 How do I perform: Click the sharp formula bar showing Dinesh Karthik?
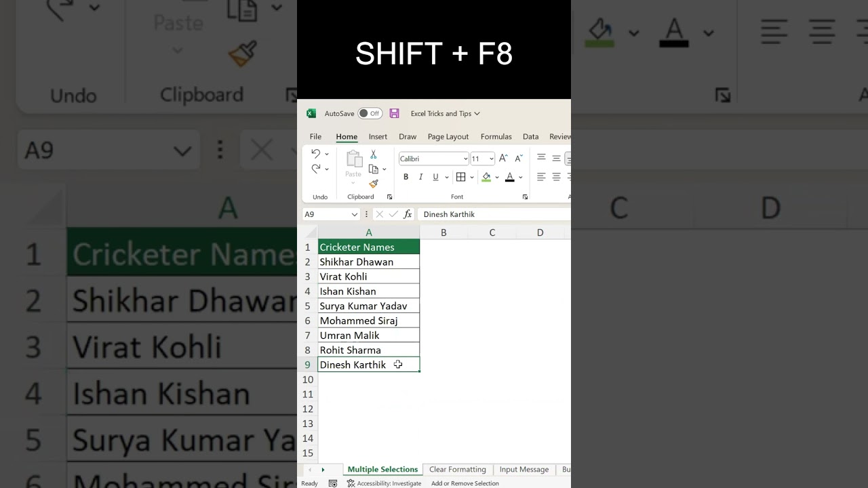[494, 214]
